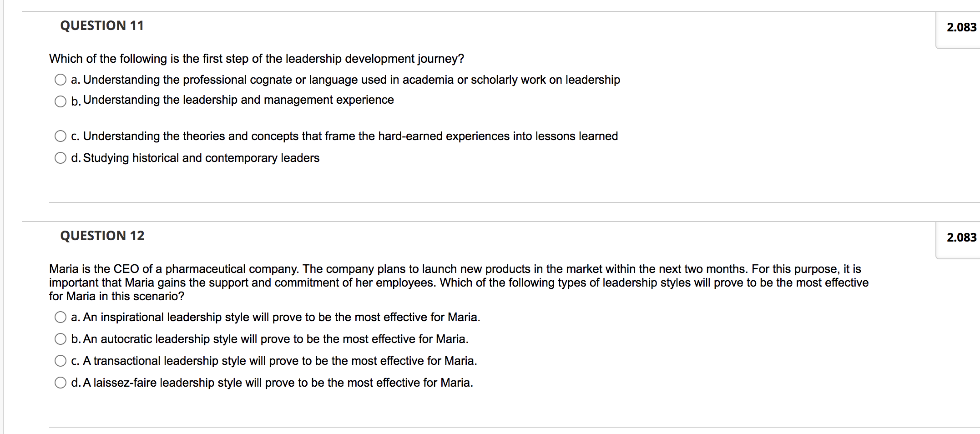Select Question 11 option a radio button
This screenshot has height=434, width=980.
click(61, 80)
